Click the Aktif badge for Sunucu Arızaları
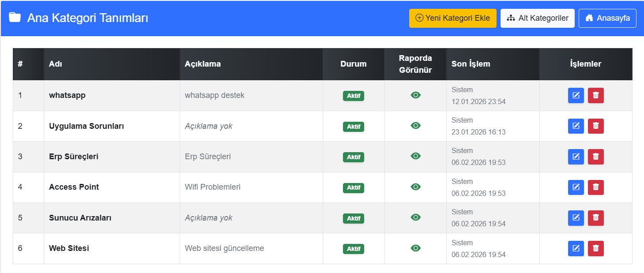644x273 pixels. click(353, 218)
